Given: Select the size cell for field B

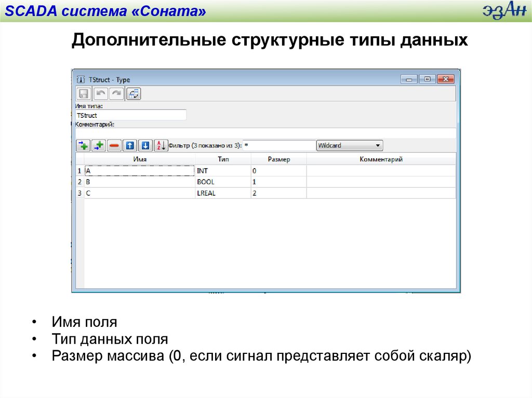Looking at the screenshot, I should coord(279,182).
